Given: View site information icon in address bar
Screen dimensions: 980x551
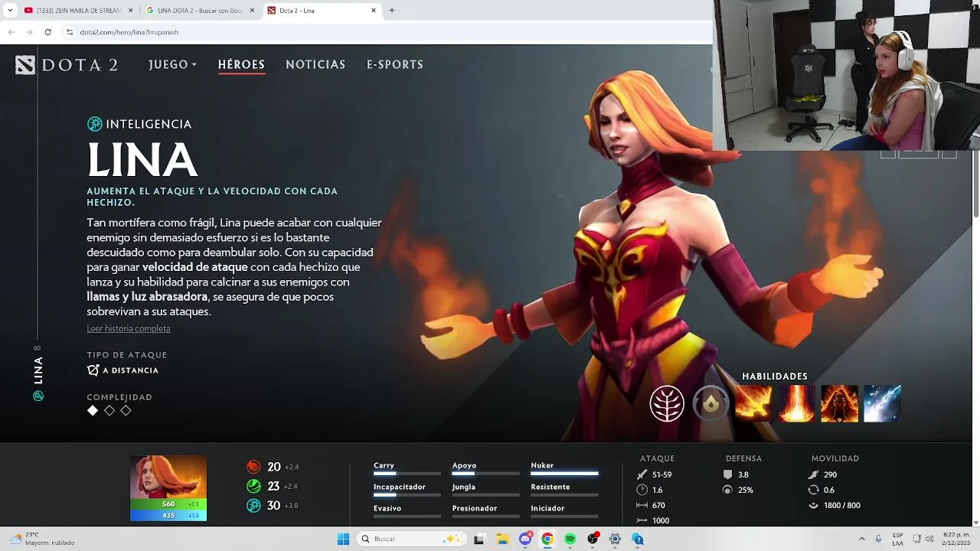Looking at the screenshot, I should click(70, 32).
